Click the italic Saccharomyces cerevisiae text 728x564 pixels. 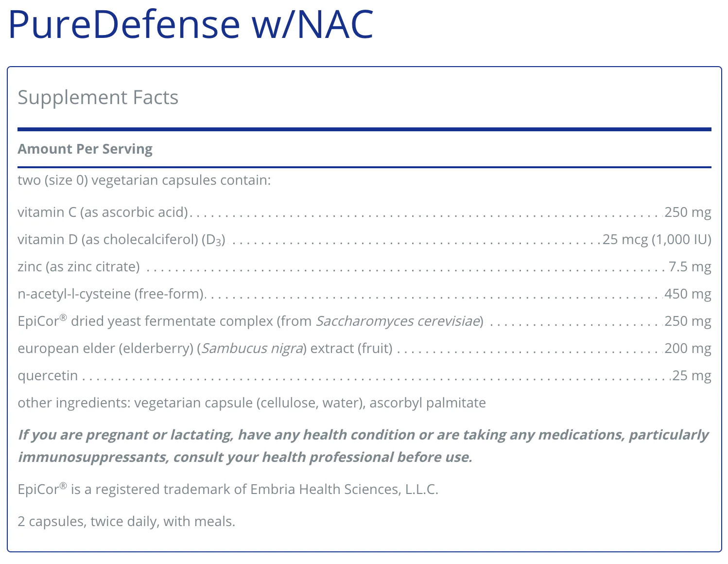(x=398, y=321)
